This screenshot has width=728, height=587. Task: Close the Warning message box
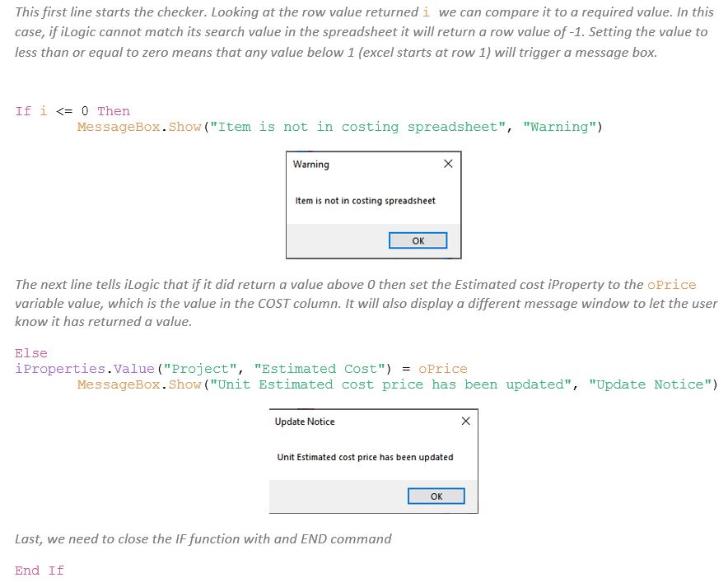(x=448, y=164)
